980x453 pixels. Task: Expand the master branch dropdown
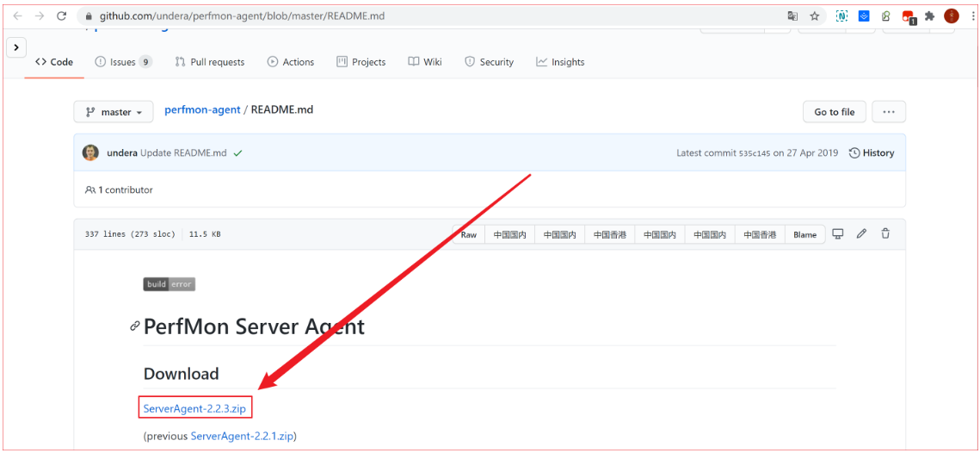113,112
